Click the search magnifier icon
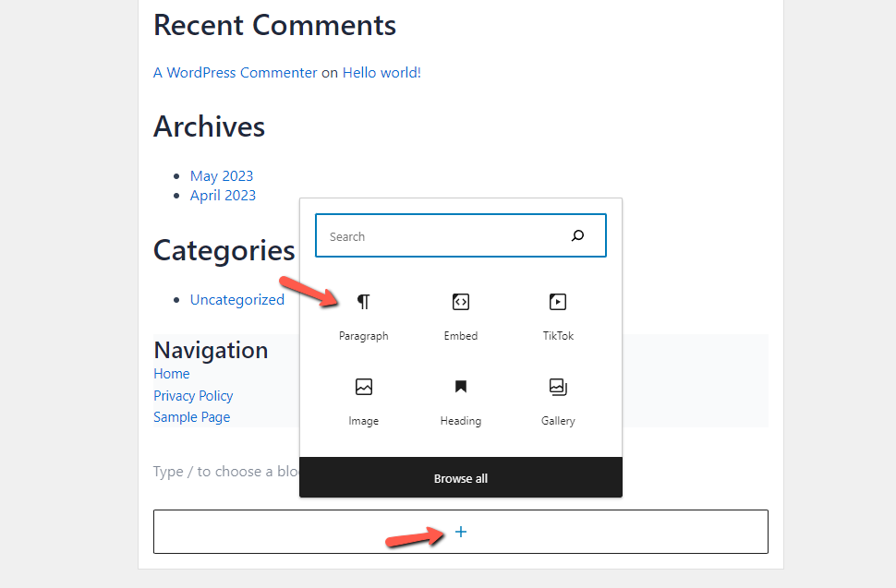Screen dimensions: 896x588 click(x=578, y=236)
